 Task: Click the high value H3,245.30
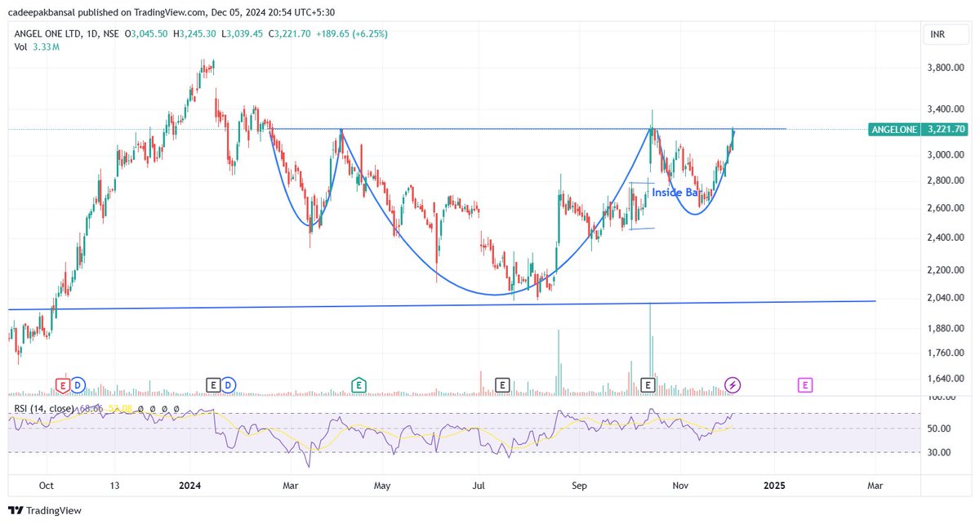[x=195, y=34]
